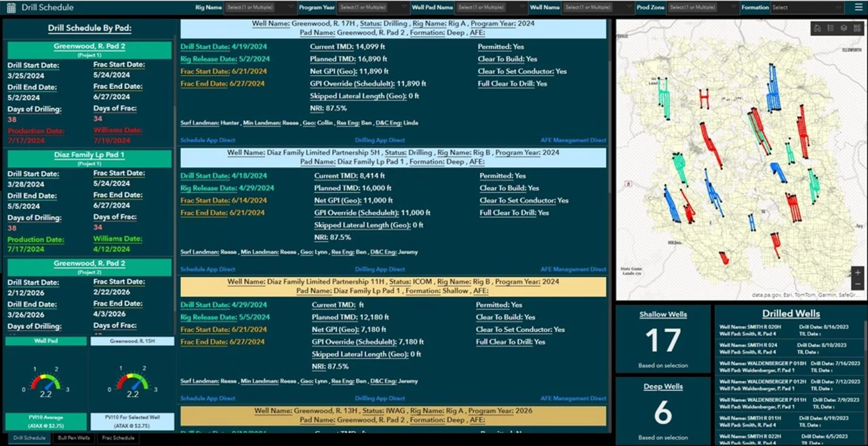Expand the Formation select dropdown
This screenshot has width=868, height=446.
click(808, 7)
